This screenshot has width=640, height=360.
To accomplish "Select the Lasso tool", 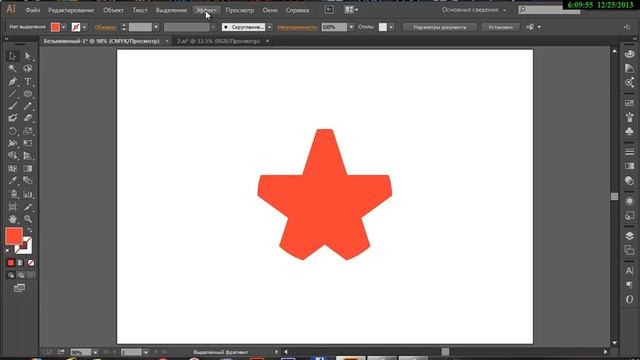I will (x=27, y=69).
